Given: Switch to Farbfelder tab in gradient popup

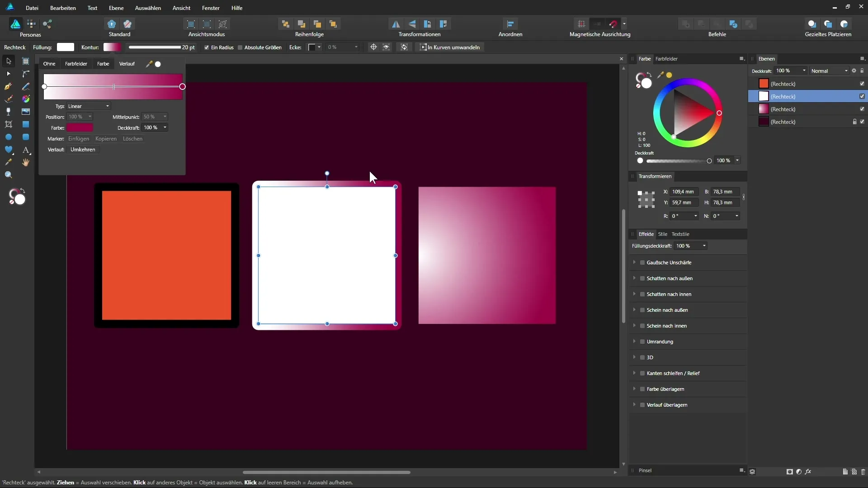Looking at the screenshot, I should pyautogui.click(x=76, y=64).
